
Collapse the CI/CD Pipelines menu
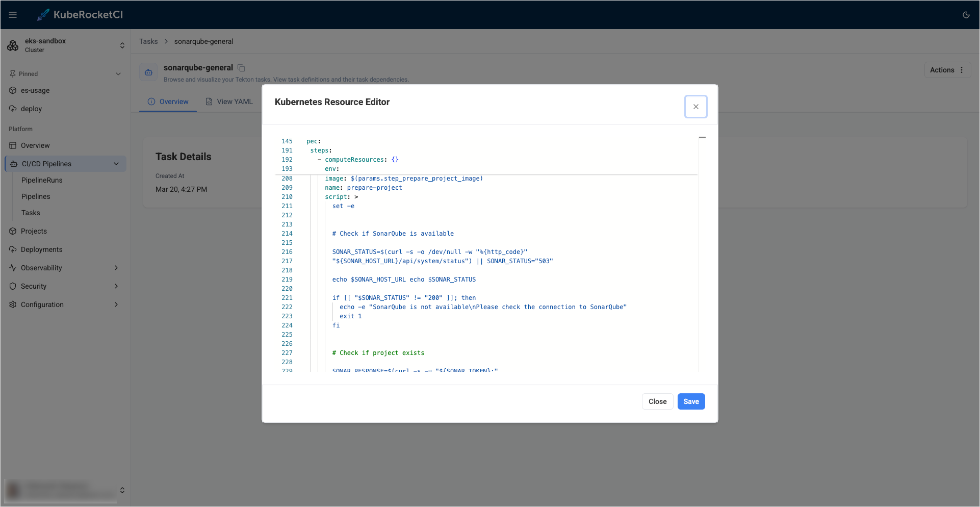point(116,164)
